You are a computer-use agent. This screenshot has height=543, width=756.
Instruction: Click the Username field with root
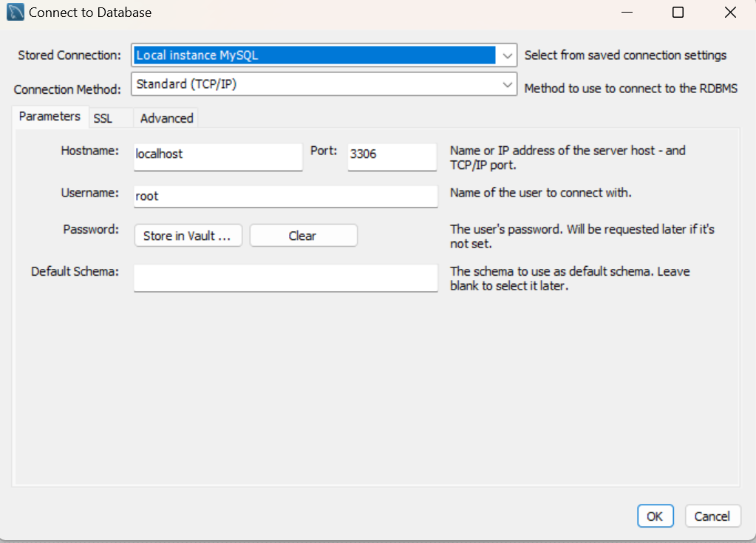(x=285, y=197)
